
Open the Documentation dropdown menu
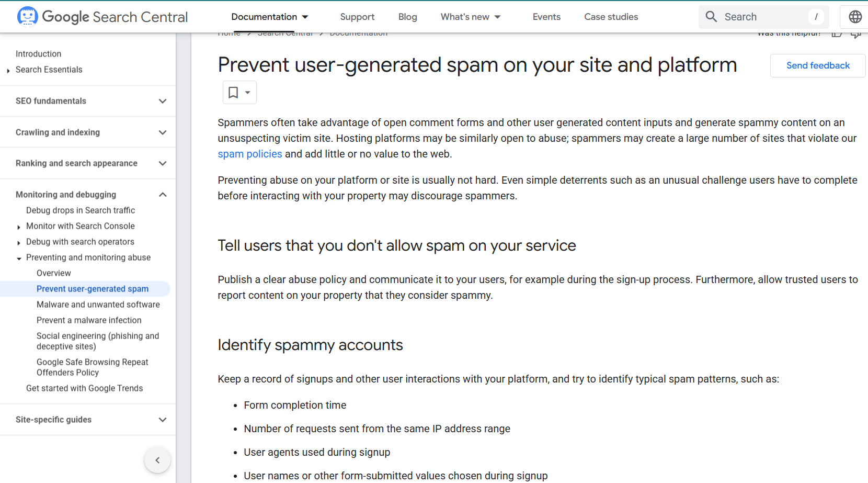click(x=270, y=17)
